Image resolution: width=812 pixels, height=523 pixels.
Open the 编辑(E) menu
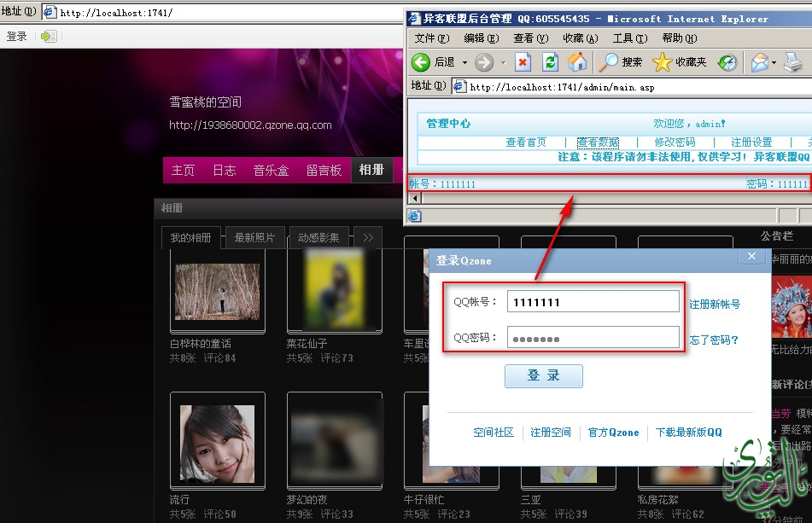click(x=482, y=38)
